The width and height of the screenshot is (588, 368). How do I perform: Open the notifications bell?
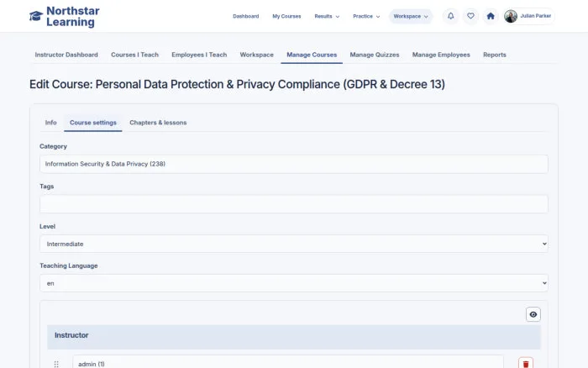451,16
